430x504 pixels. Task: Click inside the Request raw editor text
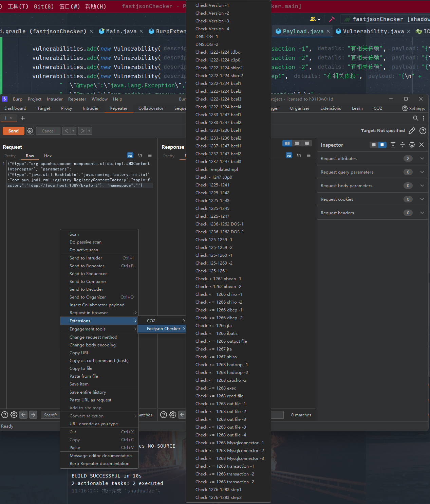pos(79,175)
